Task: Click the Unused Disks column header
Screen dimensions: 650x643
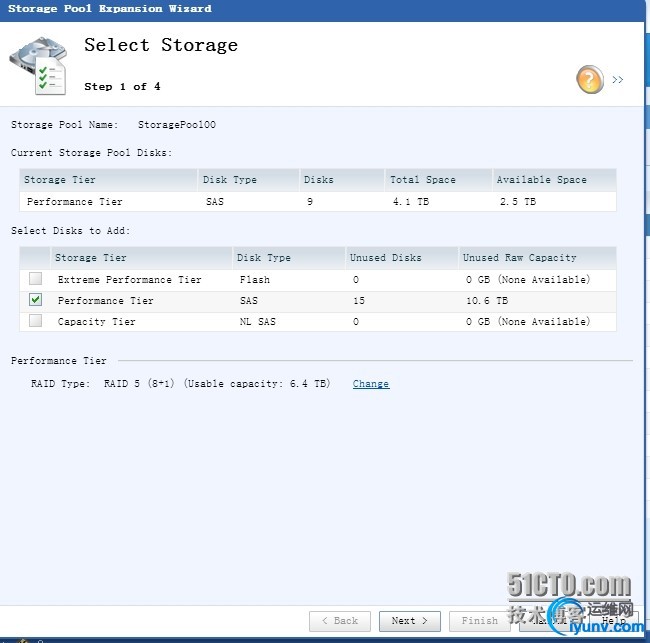Action: (x=385, y=258)
